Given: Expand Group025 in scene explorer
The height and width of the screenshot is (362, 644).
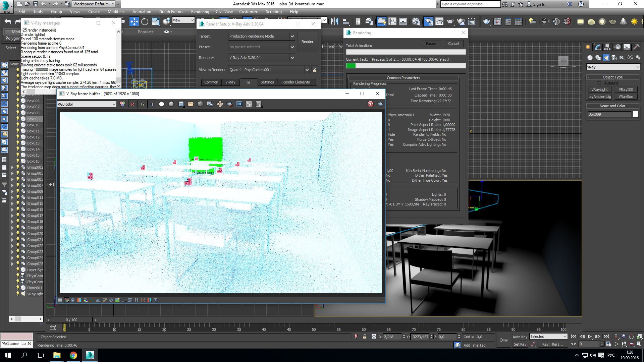Looking at the screenshot, I should pyautogui.click(x=13, y=264).
